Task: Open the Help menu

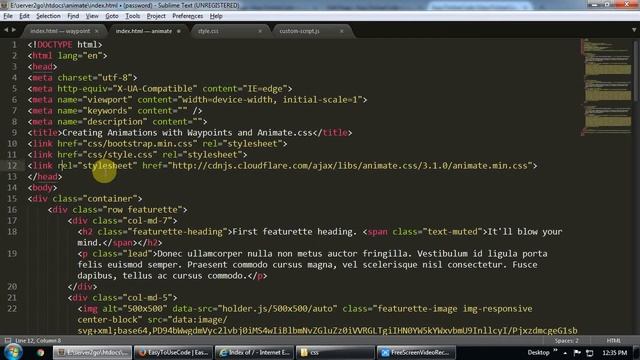Action: pos(216,16)
